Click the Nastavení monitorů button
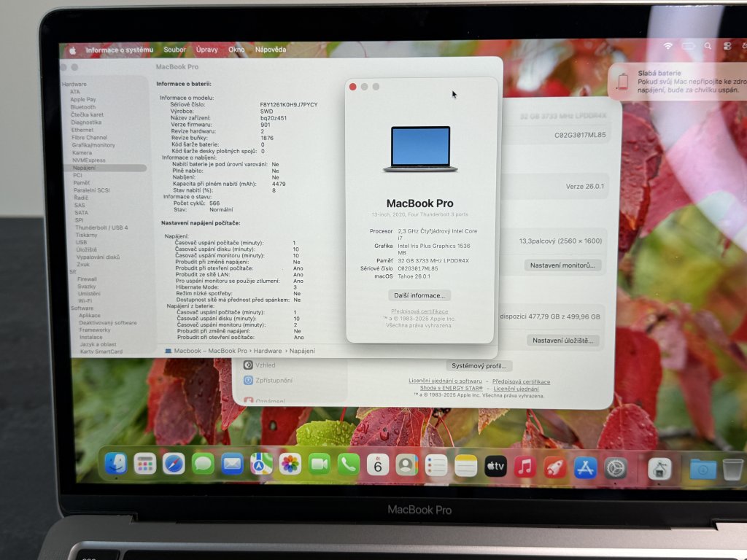The image size is (747, 560). (x=564, y=265)
